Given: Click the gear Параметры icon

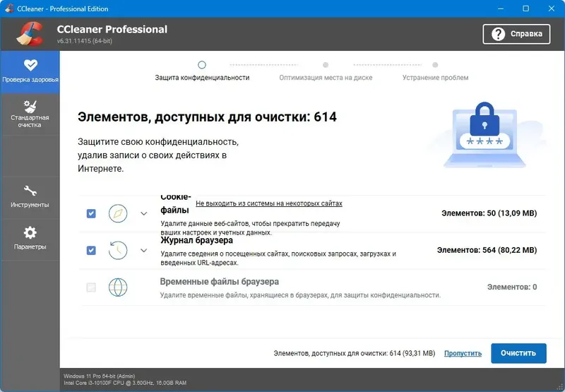Looking at the screenshot, I should pyautogui.click(x=30, y=233).
